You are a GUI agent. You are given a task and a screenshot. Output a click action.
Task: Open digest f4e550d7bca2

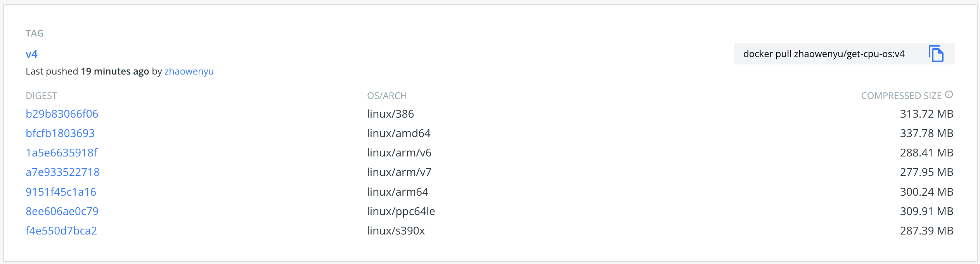point(61,230)
